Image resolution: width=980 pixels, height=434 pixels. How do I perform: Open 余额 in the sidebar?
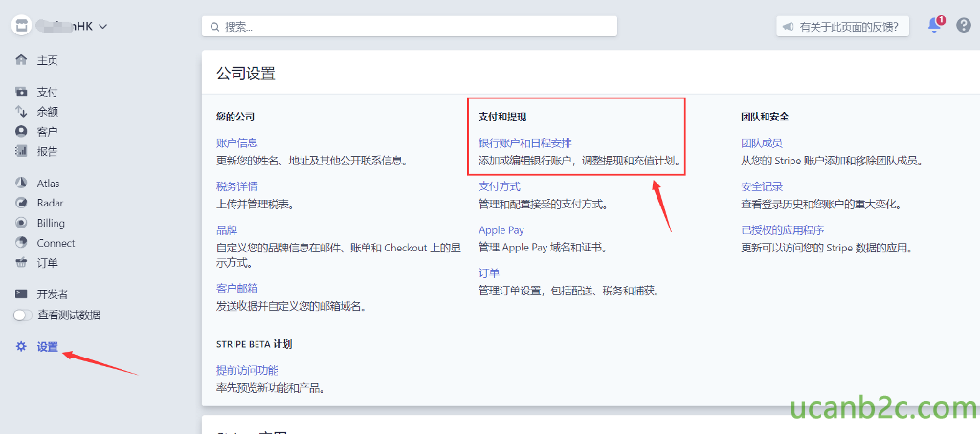click(48, 112)
